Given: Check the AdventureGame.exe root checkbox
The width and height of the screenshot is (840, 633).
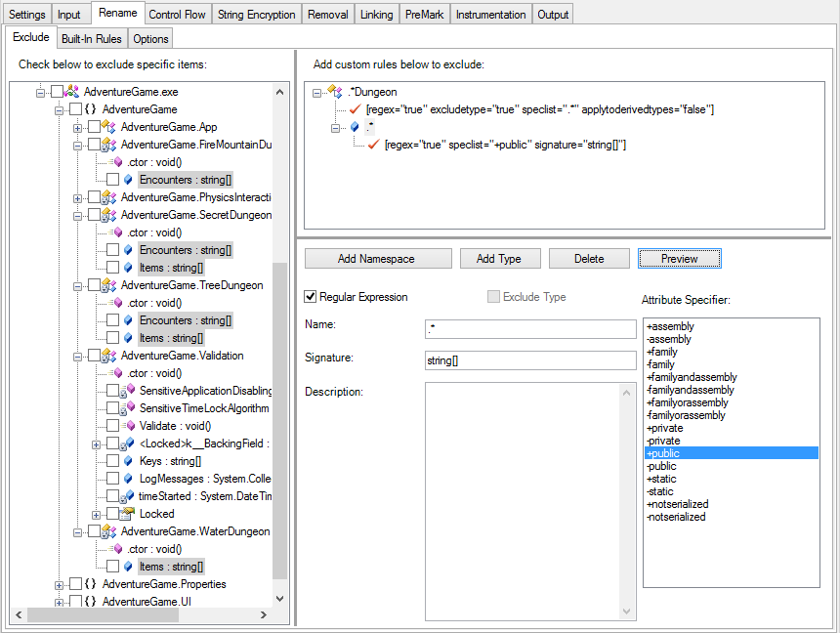Looking at the screenshot, I should [x=56, y=89].
